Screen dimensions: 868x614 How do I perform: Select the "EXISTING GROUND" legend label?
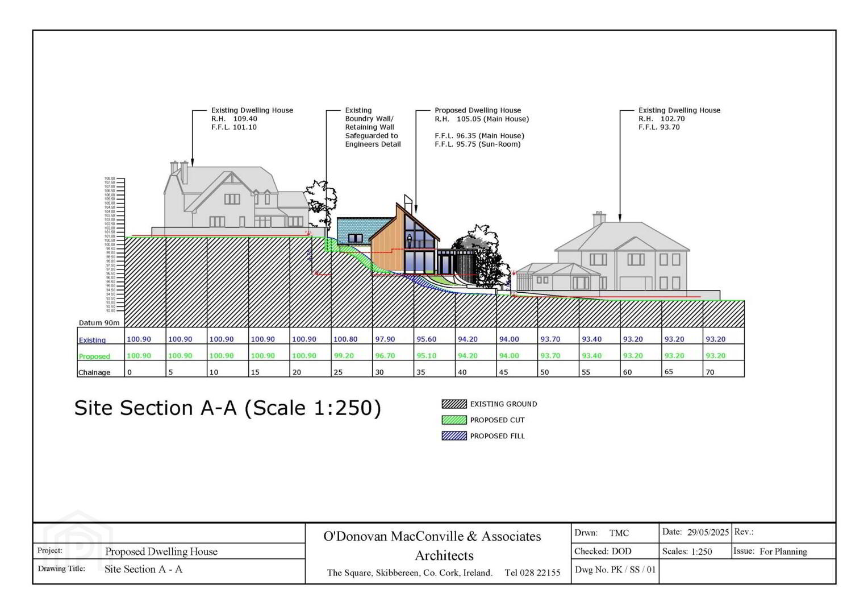pyautogui.click(x=503, y=404)
